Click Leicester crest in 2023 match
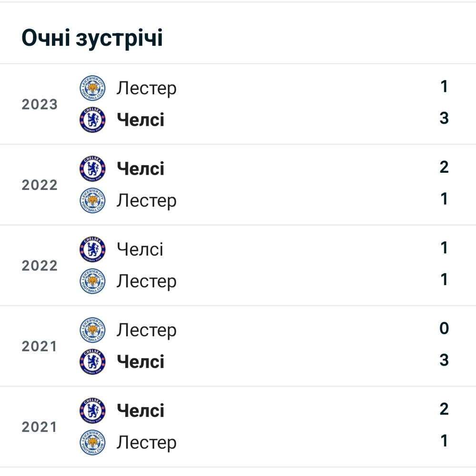This screenshot has height=476, width=476. tap(93, 88)
